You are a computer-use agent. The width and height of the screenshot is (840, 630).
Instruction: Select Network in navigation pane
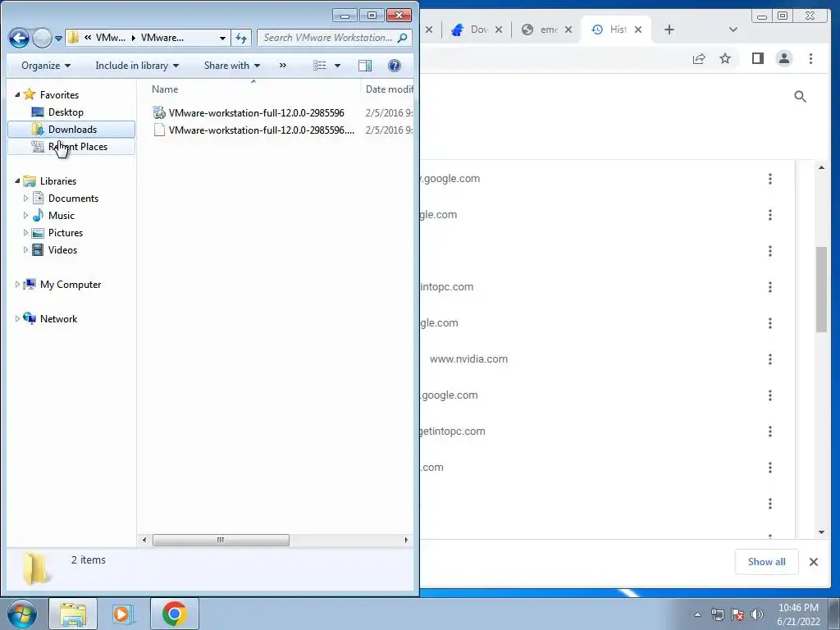tap(58, 319)
